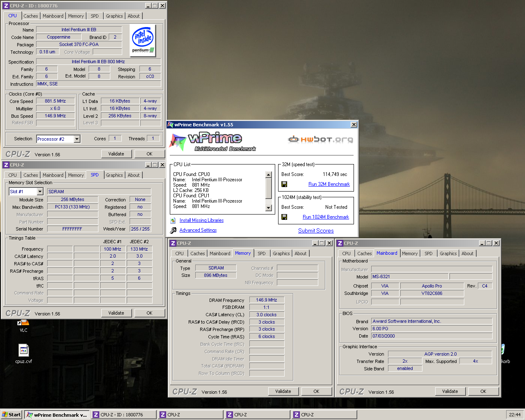Click the wrench icon beside Advanced Settings

pos(173,230)
